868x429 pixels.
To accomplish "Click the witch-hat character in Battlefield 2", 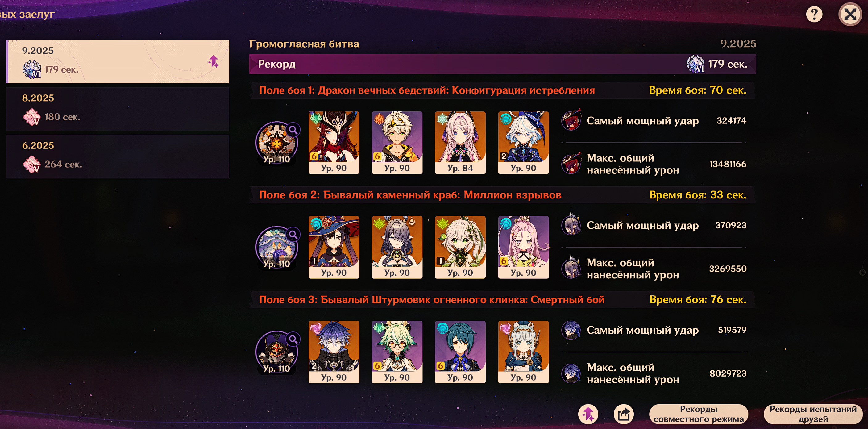I will pyautogui.click(x=334, y=247).
